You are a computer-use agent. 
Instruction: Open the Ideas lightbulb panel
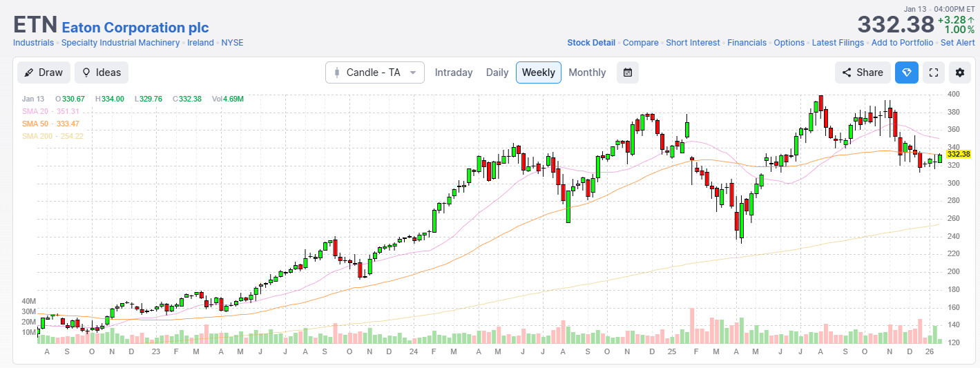pos(102,72)
